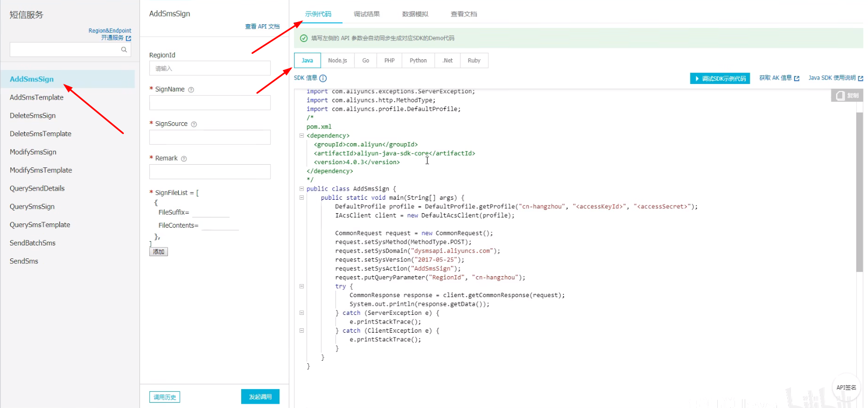The image size is (868, 408).
Task: Click the SignName input field
Action: coord(210,103)
